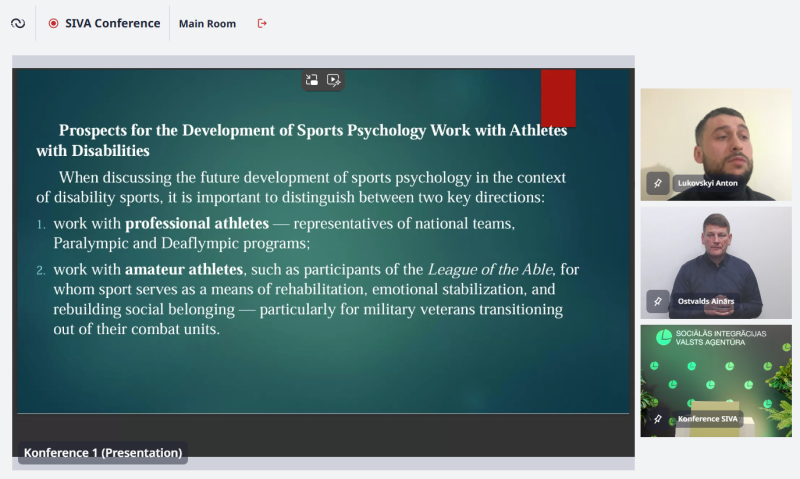Click the Konference SIVA name label

(x=709, y=418)
